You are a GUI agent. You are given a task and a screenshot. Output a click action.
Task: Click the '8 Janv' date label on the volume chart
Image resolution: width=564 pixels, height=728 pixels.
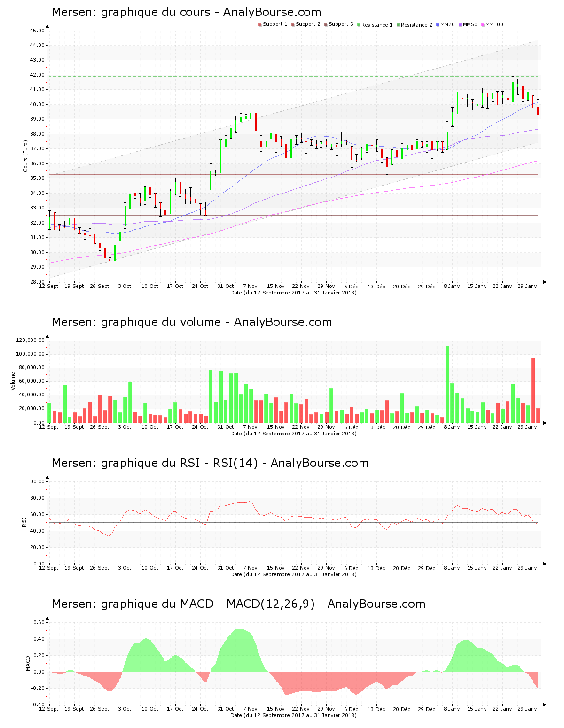click(452, 427)
